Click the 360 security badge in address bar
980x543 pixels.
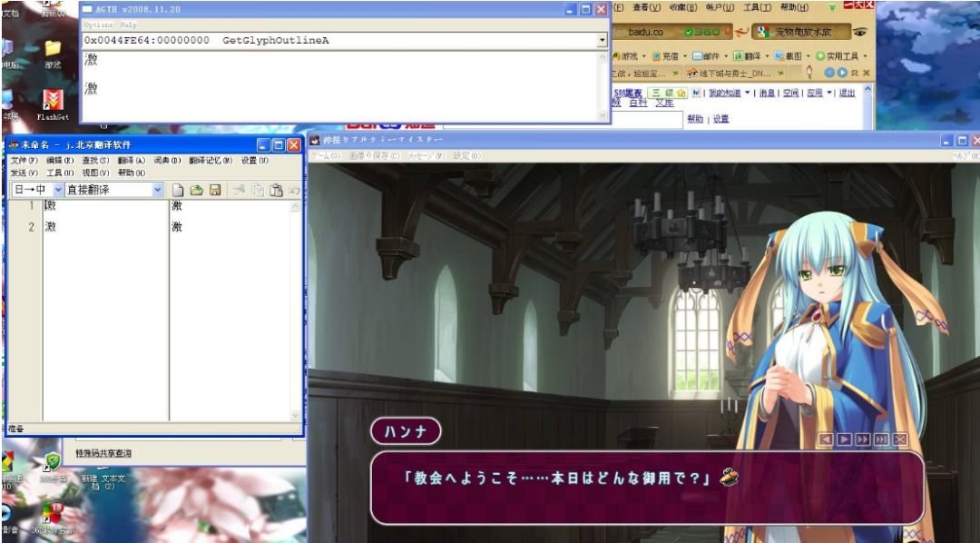click(x=702, y=32)
